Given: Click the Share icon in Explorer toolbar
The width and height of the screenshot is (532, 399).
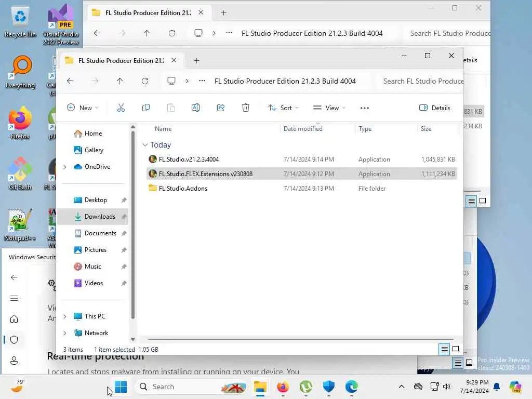Looking at the screenshot, I should 220,108.
